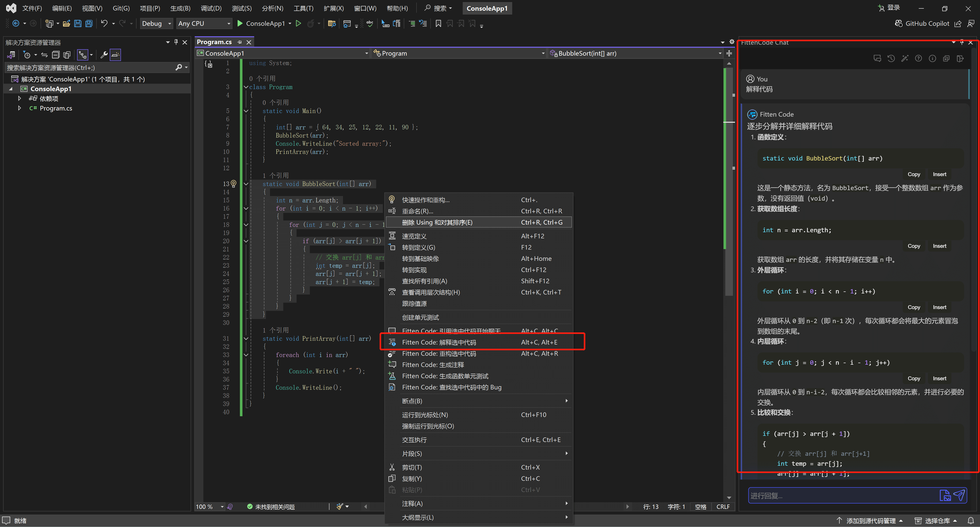980x527 pixels.
Task: Click Copy under the BubbleSort code snippet
Action: [x=913, y=174]
